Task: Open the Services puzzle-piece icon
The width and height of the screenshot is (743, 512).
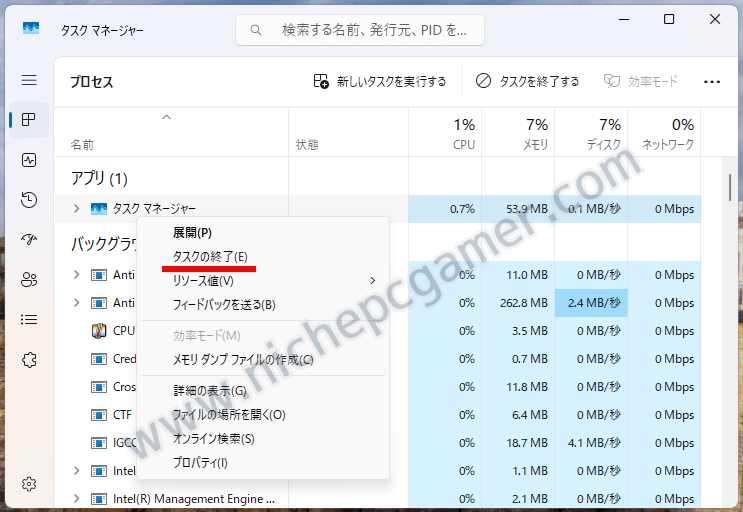Action: 29,359
